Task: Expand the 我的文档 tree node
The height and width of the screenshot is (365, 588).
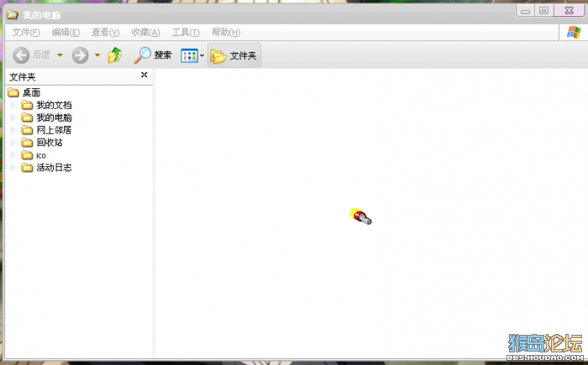Action: (x=13, y=105)
